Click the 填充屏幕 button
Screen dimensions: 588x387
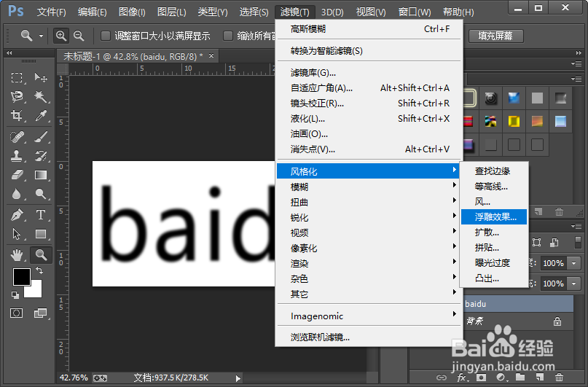pyautogui.click(x=495, y=36)
